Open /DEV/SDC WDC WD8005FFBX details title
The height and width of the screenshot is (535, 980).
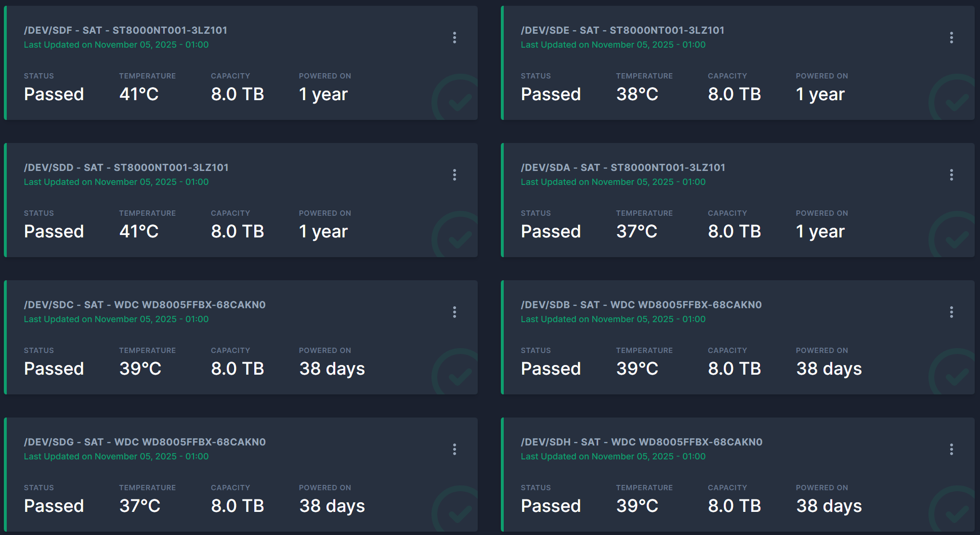(x=144, y=305)
